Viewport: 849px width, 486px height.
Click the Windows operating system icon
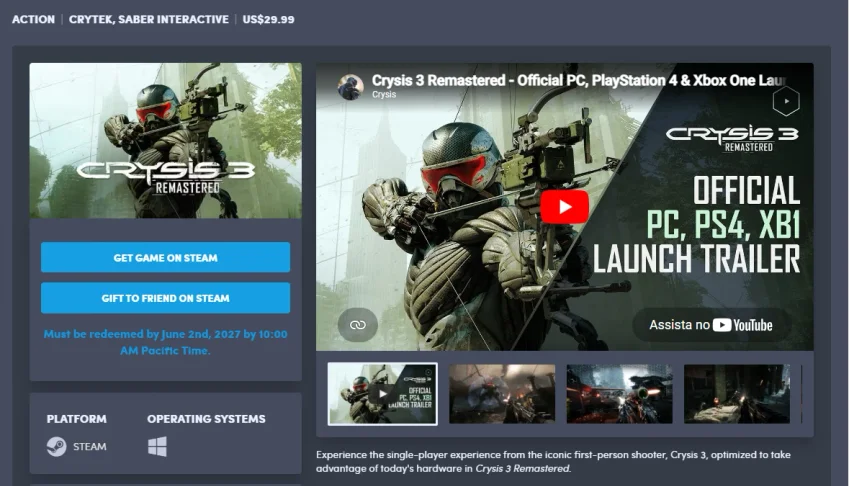158,446
